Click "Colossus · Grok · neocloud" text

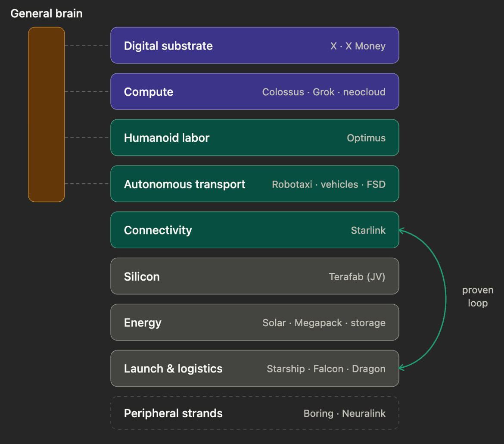tap(324, 92)
